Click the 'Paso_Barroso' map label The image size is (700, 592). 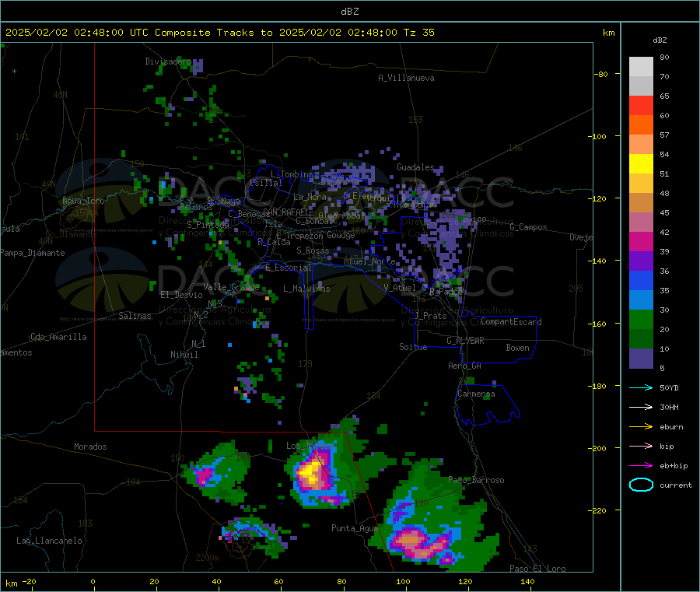[476, 481]
